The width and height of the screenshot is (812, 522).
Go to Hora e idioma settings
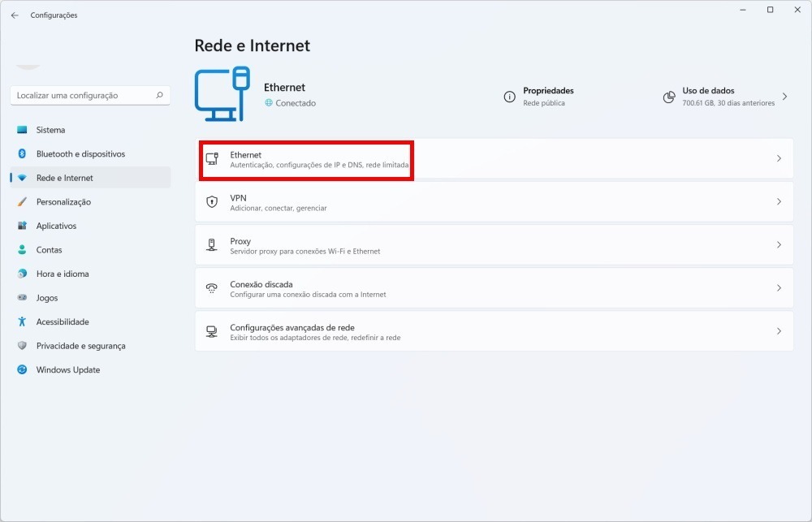[x=90, y=274]
